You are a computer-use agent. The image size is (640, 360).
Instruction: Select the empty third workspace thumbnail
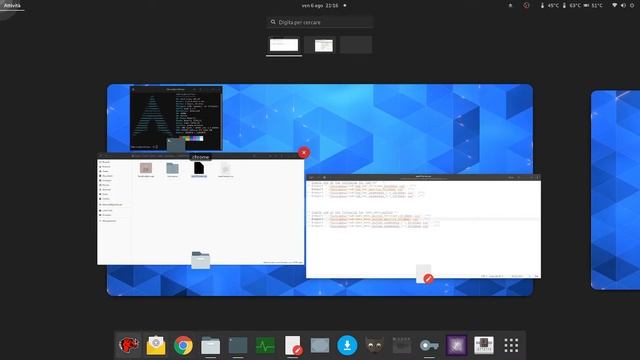pyautogui.click(x=356, y=45)
